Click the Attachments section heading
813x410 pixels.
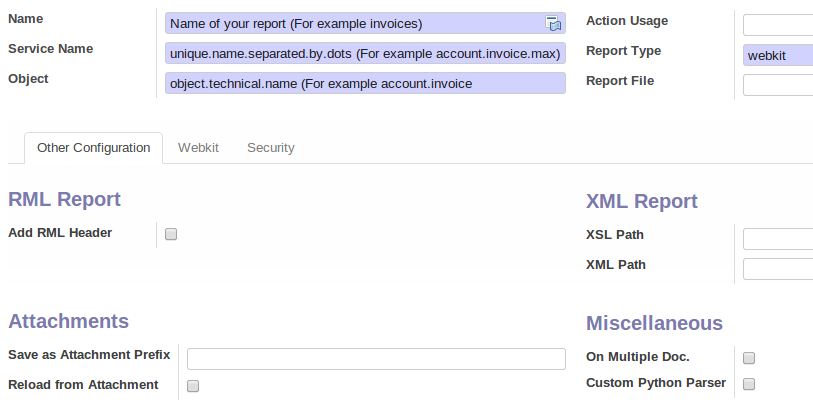tap(68, 321)
